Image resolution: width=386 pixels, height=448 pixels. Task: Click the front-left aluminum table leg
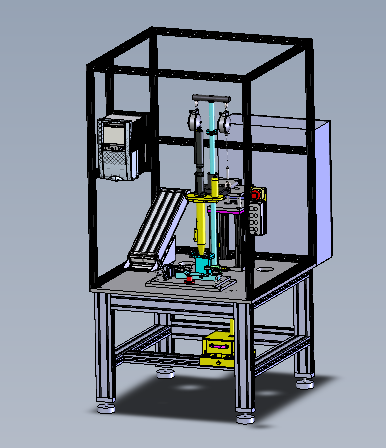click(105, 347)
